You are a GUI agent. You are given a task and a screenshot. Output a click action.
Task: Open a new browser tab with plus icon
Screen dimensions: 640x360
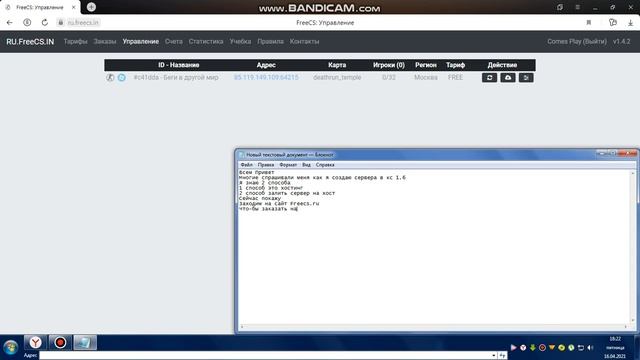91,7
